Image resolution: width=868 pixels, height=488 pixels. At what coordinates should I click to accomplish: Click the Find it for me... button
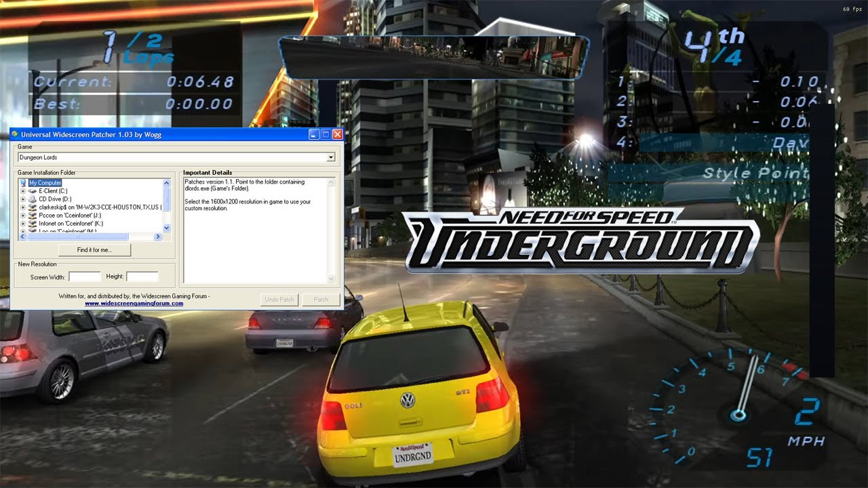pyautogui.click(x=94, y=250)
